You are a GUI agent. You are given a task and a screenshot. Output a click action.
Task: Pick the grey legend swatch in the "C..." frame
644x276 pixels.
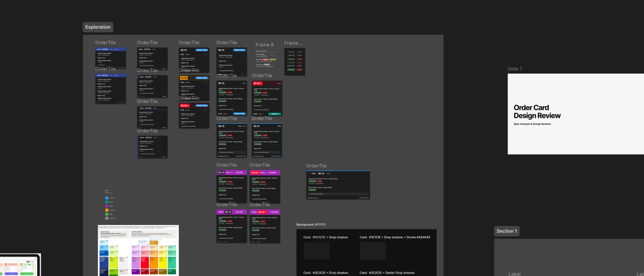click(x=107, y=218)
